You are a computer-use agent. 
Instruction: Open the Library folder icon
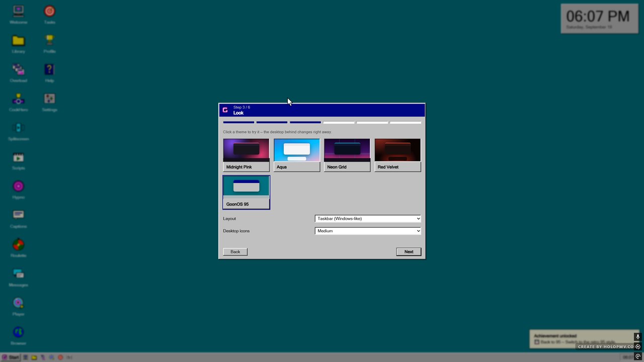(18, 44)
